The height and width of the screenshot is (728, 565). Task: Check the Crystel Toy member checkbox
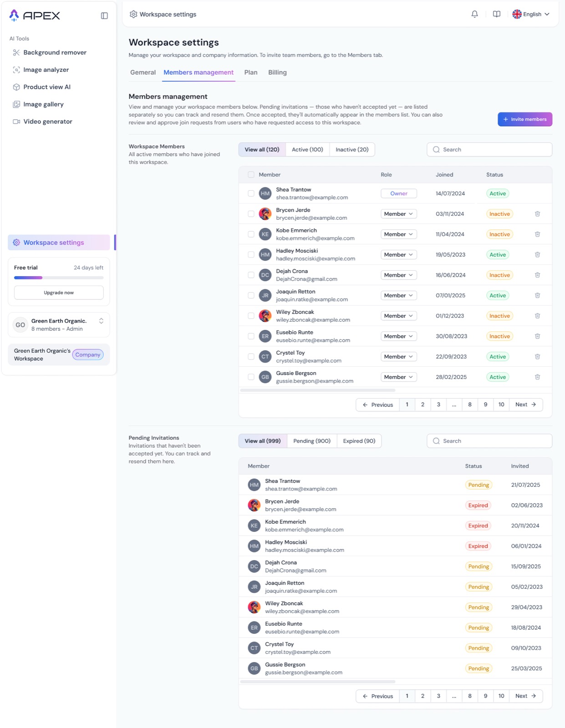[x=251, y=357]
